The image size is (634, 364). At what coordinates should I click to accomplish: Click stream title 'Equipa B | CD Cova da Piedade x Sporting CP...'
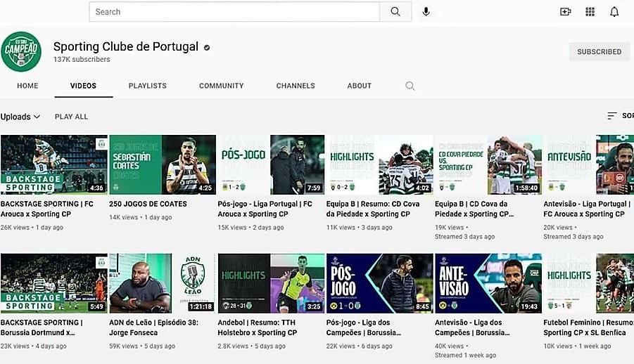point(474,209)
